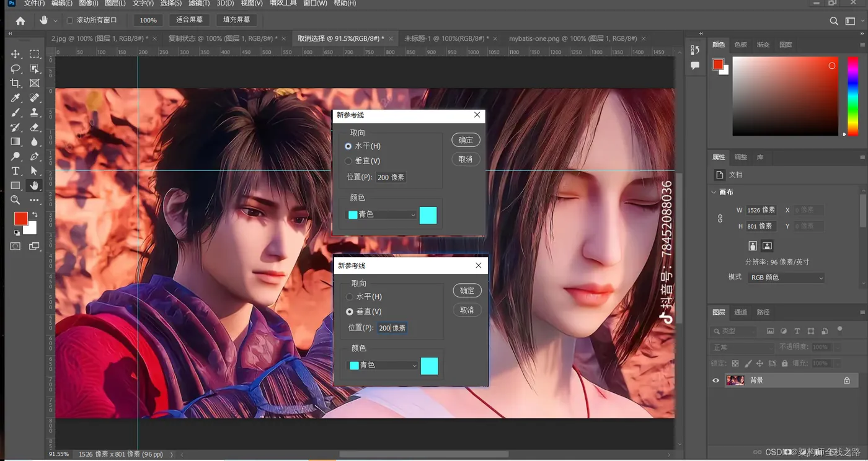The height and width of the screenshot is (461, 868).
Task: Select the History Brush tool
Action: click(x=15, y=128)
